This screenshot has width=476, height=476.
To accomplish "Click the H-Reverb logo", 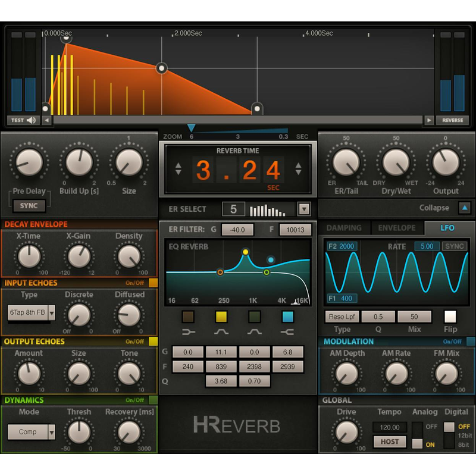I will point(237,424).
